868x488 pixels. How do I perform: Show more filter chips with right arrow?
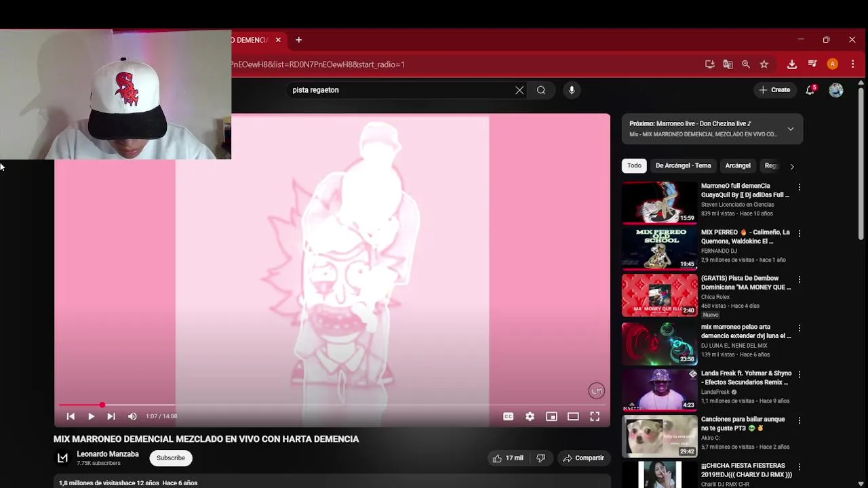click(x=792, y=166)
